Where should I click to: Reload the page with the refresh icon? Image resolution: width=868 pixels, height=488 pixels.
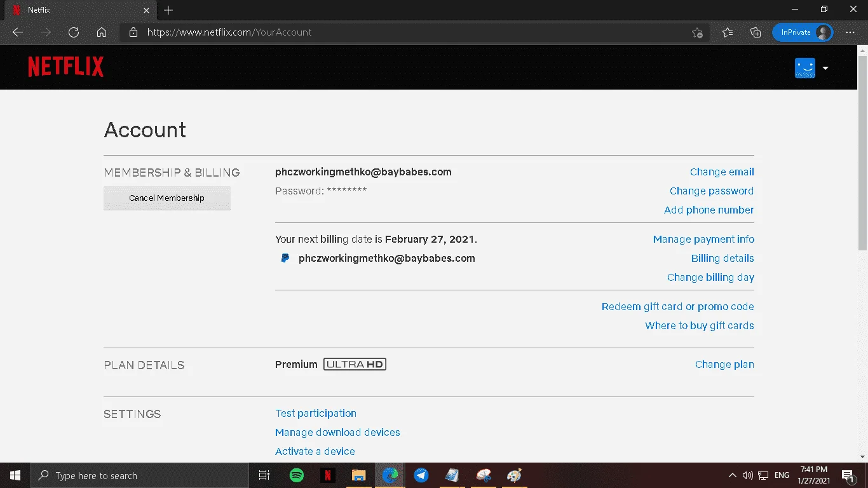[74, 32]
